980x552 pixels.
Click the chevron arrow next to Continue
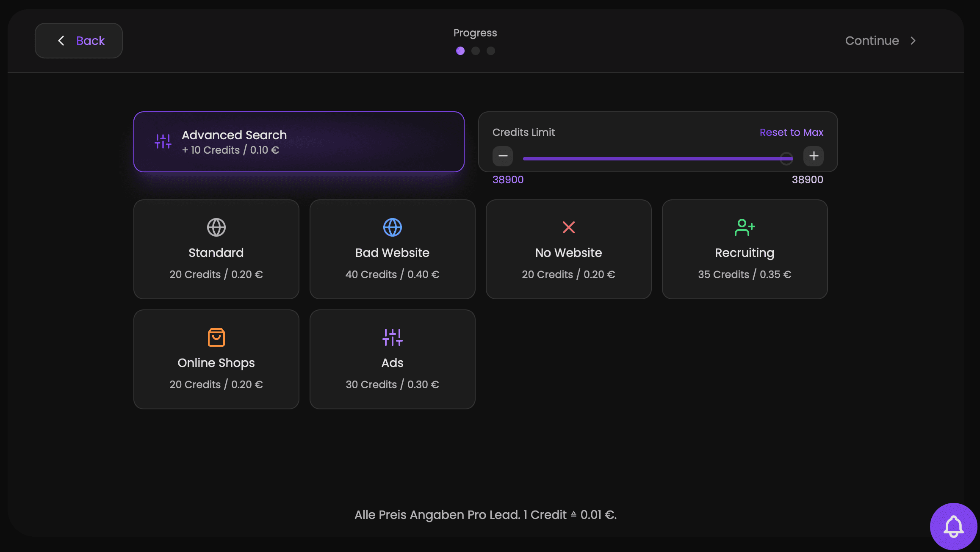tap(913, 41)
